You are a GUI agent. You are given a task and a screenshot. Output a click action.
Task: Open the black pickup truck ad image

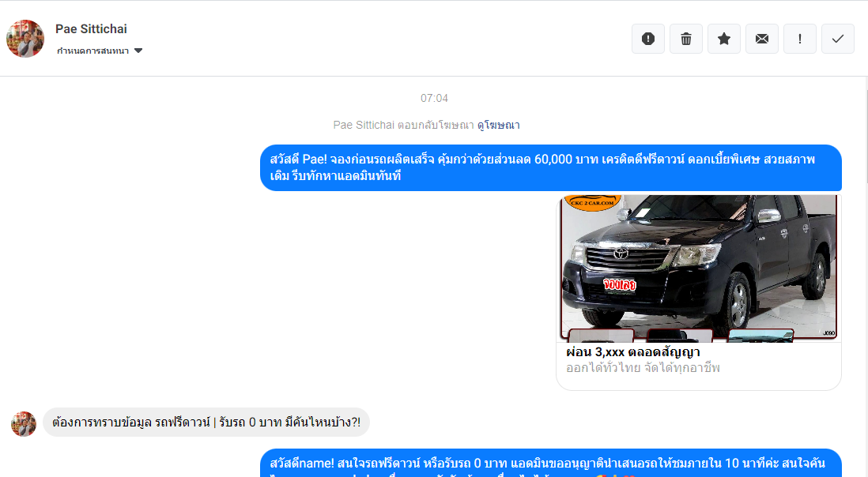tap(699, 268)
